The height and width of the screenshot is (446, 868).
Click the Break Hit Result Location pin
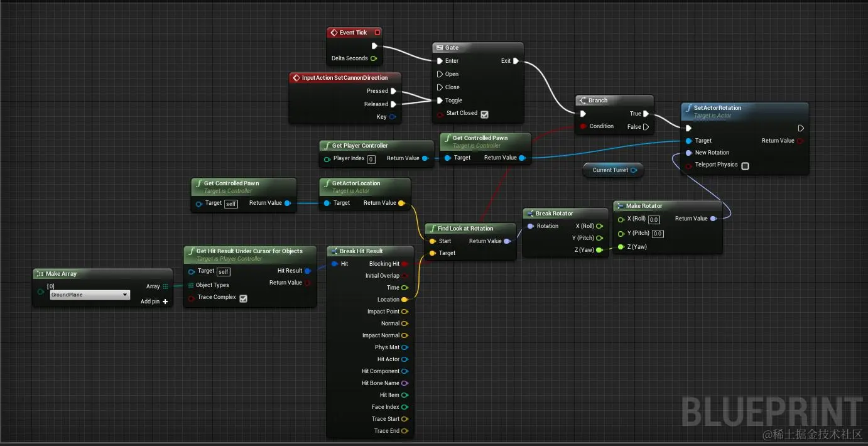404,300
